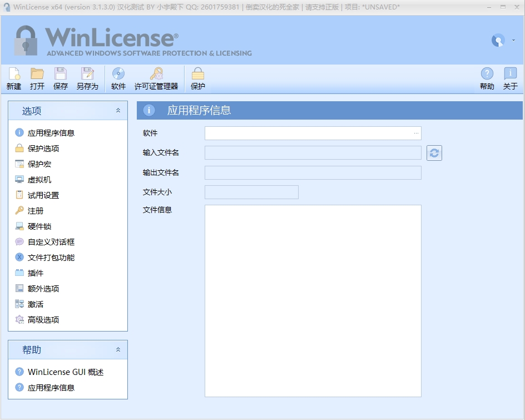Maximize the WinLicense window
Image resolution: width=525 pixels, height=420 pixels.
click(503, 7)
